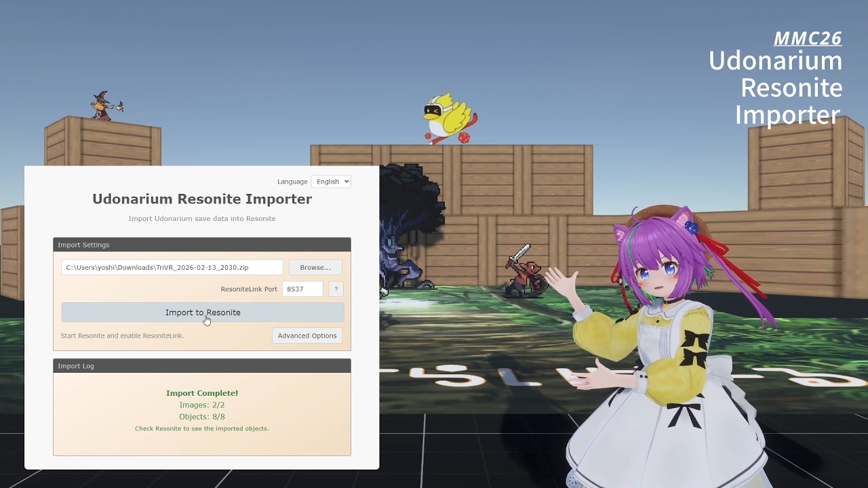Click the "Udonarium Resonite Importer" heading in the window
The image size is (868, 488).
[x=202, y=199]
